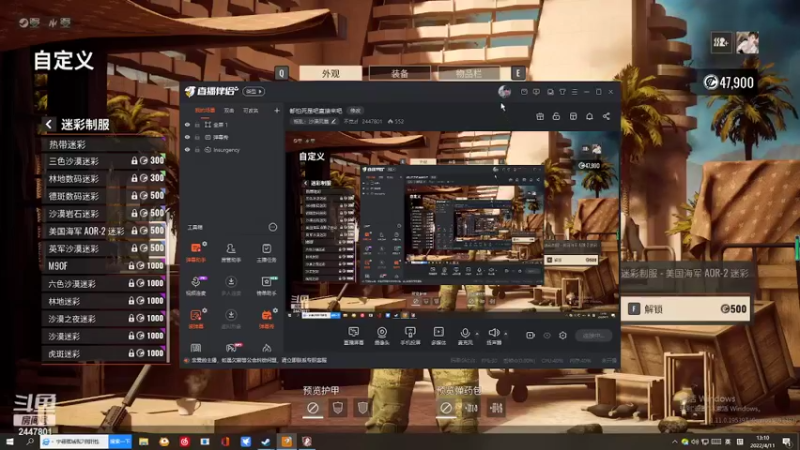The image size is (800, 450).
Task: Click the 扬声器 speaker icon
Action: pyautogui.click(x=493, y=336)
